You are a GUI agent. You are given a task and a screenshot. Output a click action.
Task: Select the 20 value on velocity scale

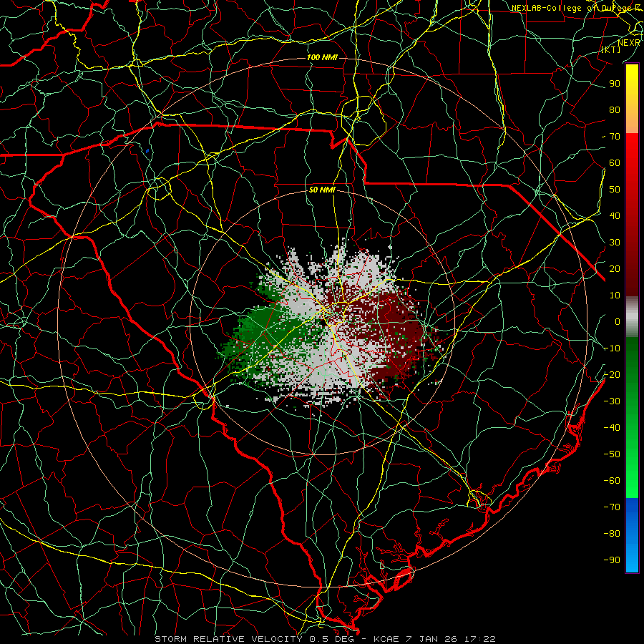tap(615, 268)
